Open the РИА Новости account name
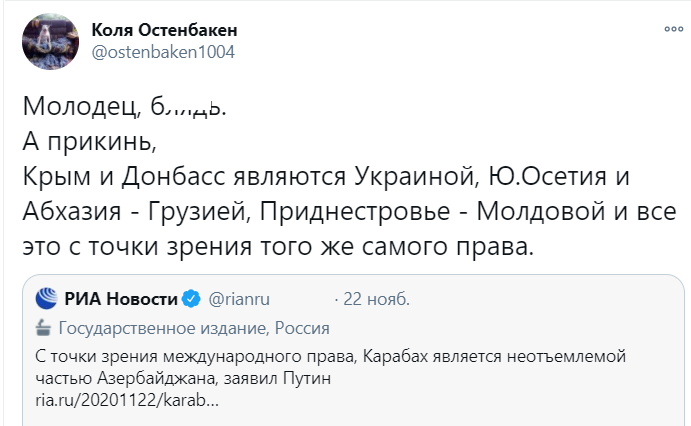The width and height of the screenshot is (691, 426). (x=121, y=299)
